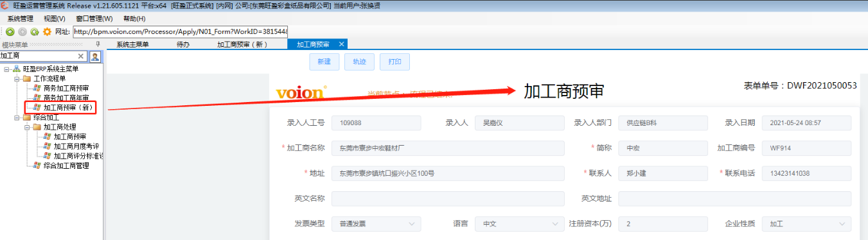Click the pin icon on 模块菜单 panel
This screenshot has height=240, width=868.
98,44
